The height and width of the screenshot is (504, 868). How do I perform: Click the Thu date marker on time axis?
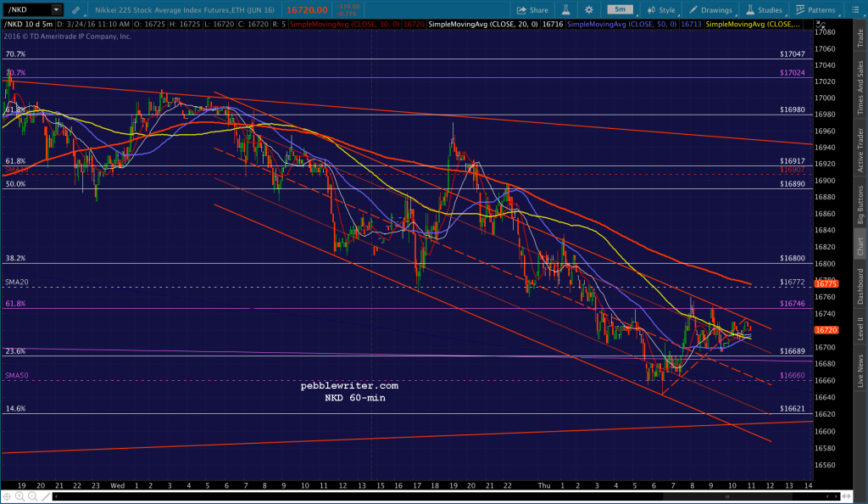point(544,485)
